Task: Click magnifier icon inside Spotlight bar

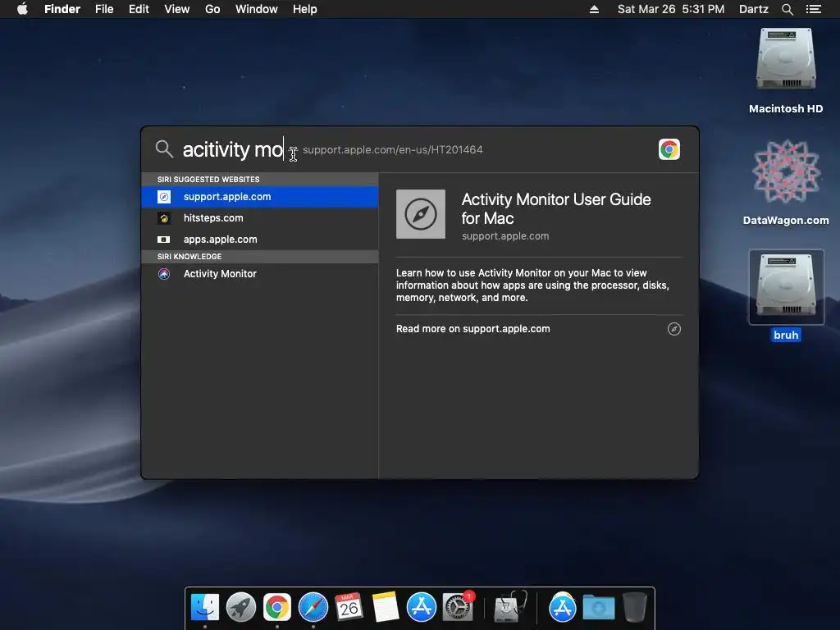Action: click(x=164, y=149)
